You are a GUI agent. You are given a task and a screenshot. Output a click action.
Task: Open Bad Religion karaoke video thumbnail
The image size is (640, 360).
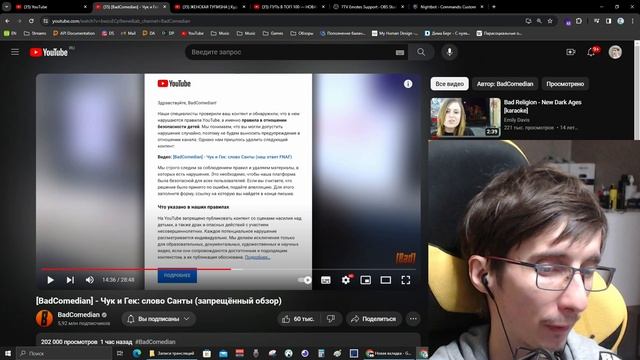(465, 117)
